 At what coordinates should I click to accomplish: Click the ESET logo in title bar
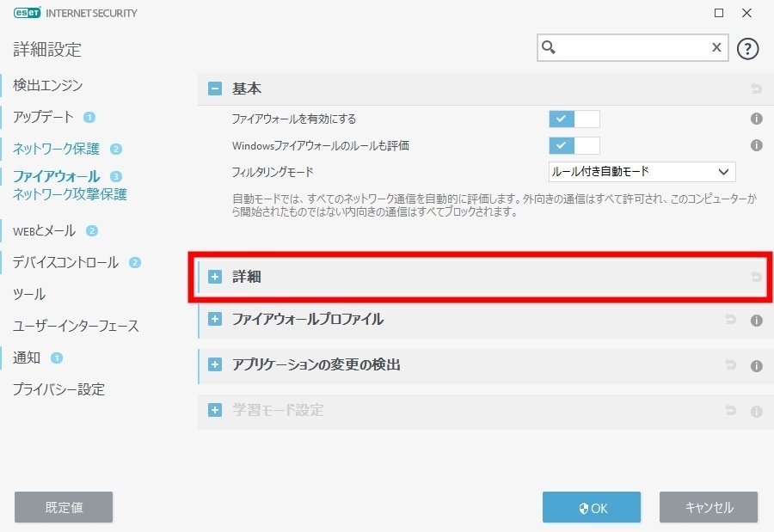pos(28,13)
